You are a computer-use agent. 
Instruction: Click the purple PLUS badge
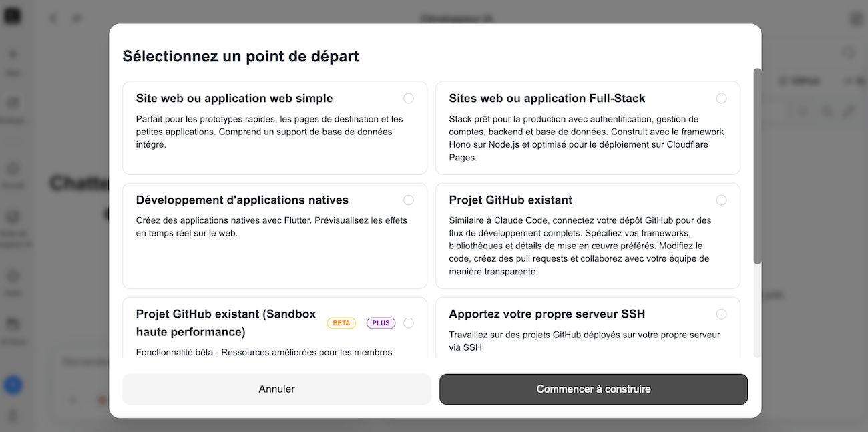coord(381,323)
